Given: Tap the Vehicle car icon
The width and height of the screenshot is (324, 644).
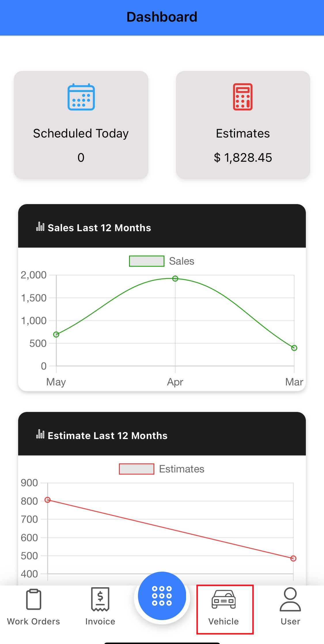Looking at the screenshot, I should tap(224, 600).
